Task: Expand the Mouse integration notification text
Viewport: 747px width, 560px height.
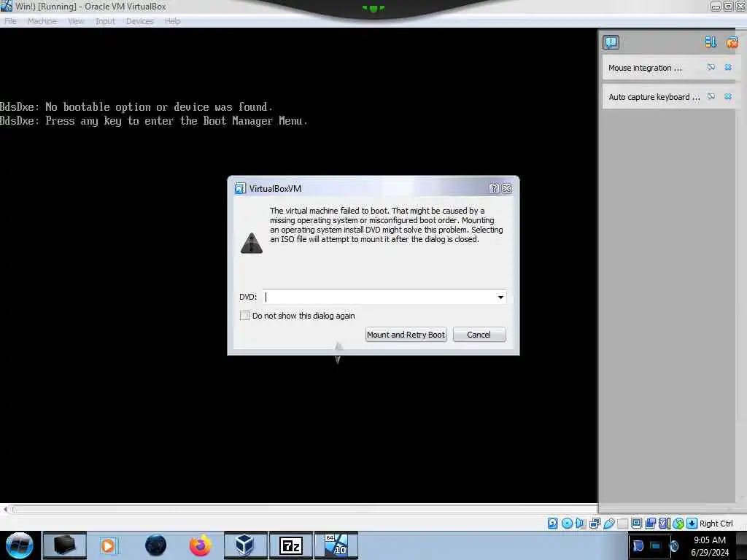Action: pyautogui.click(x=645, y=68)
